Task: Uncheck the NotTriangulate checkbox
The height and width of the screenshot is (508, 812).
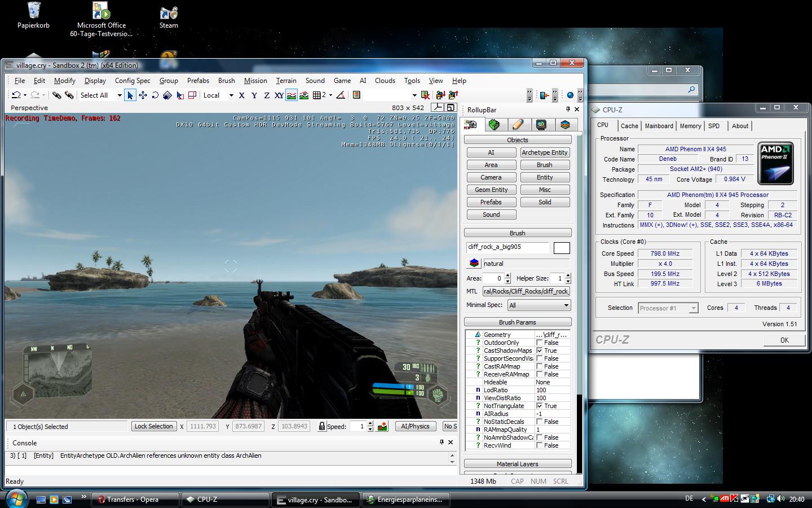Action: [539, 406]
